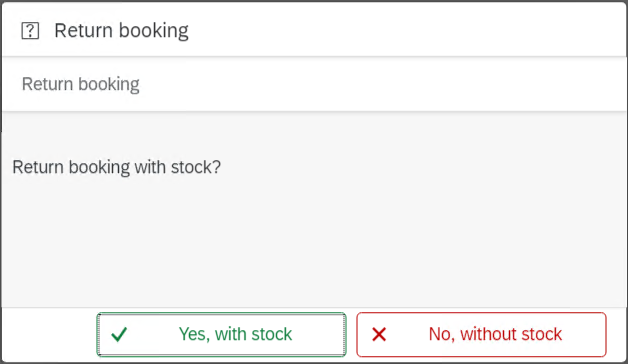Click the Return booking with stock? message

click(117, 167)
